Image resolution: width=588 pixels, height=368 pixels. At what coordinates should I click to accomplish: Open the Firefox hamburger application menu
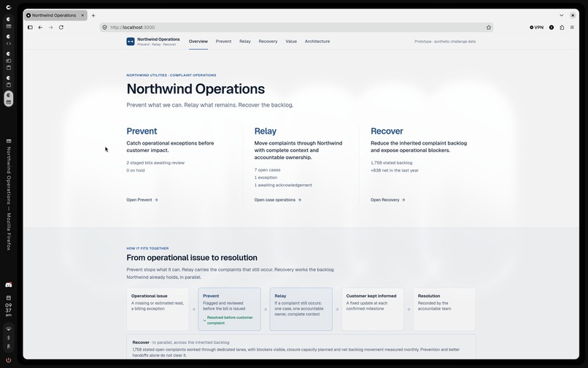(x=572, y=28)
